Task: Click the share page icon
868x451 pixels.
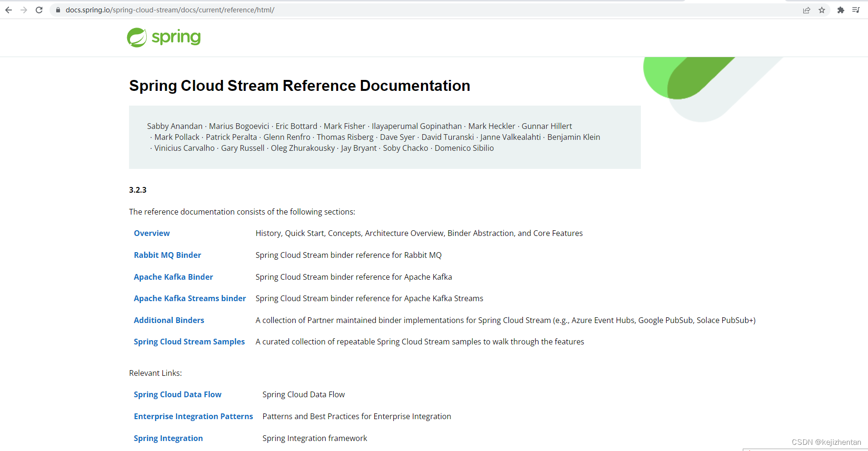Action: click(x=807, y=10)
